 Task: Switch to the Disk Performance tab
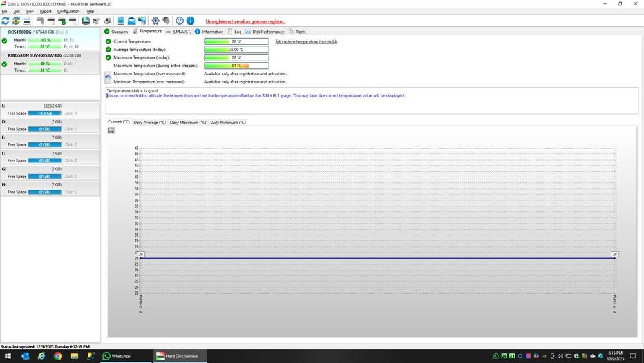coord(265,32)
